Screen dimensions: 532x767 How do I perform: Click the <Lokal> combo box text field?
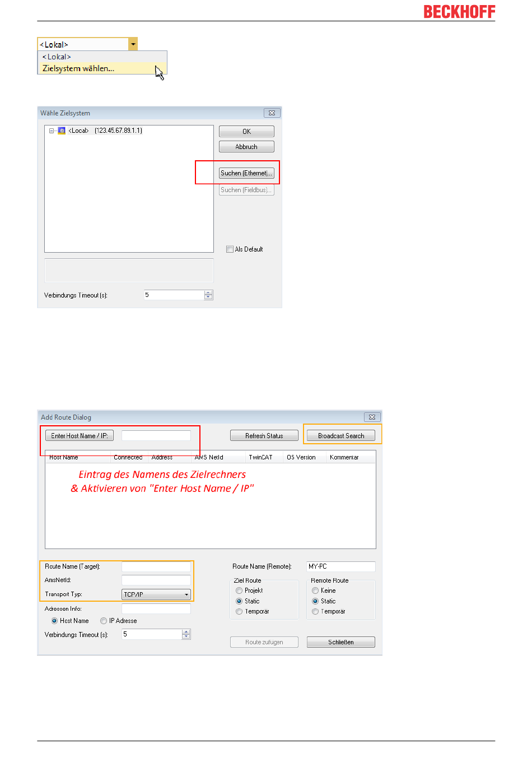(x=83, y=44)
